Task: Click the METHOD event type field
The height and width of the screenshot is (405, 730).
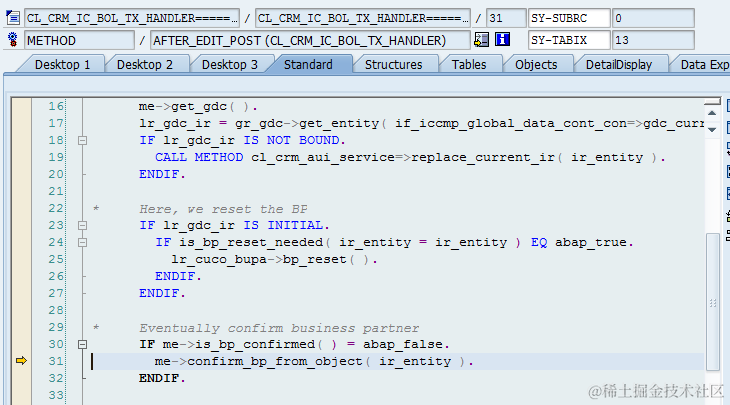Action: [x=79, y=40]
